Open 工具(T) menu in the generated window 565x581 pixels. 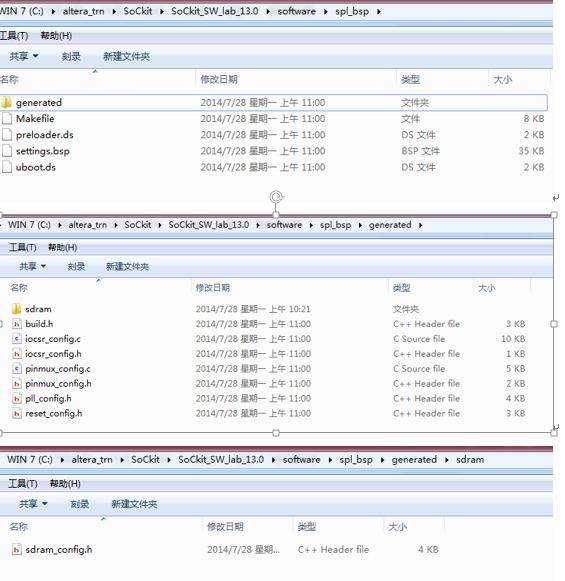point(23,247)
